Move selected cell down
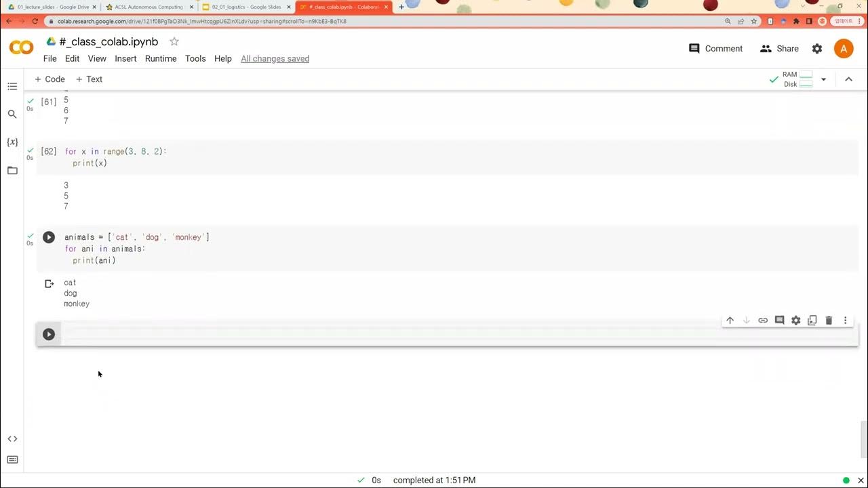The width and height of the screenshot is (868, 488). coord(747,321)
